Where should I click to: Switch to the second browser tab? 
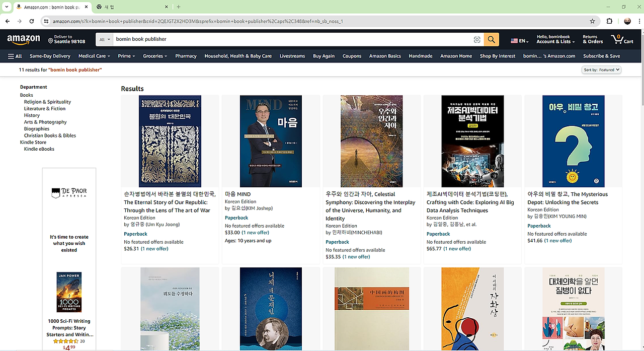tap(131, 7)
